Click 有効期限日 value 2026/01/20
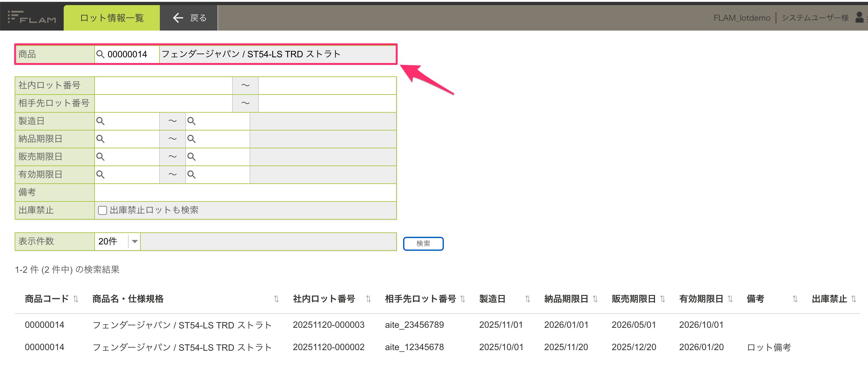This screenshot has height=366, width=868. pos(701,347)
